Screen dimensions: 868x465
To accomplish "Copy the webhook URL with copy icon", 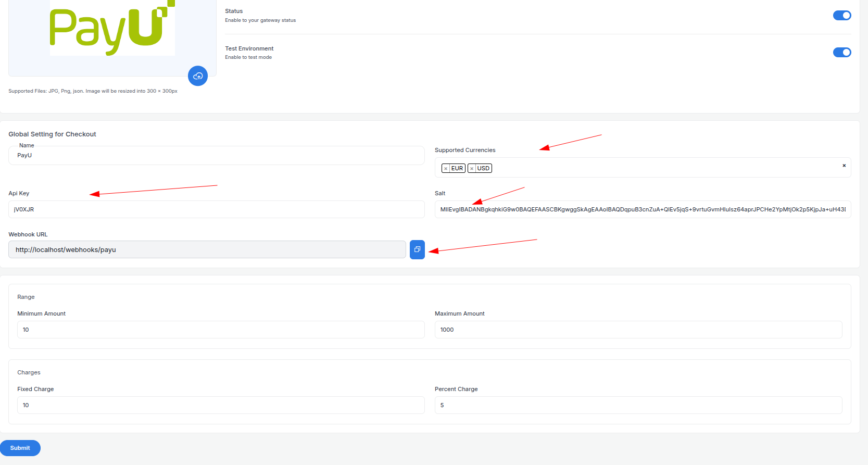I will [x=417, y=249].
